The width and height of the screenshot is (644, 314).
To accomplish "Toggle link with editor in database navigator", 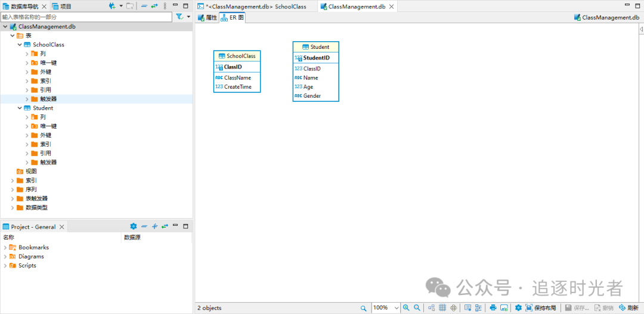I will click(154, 6).
